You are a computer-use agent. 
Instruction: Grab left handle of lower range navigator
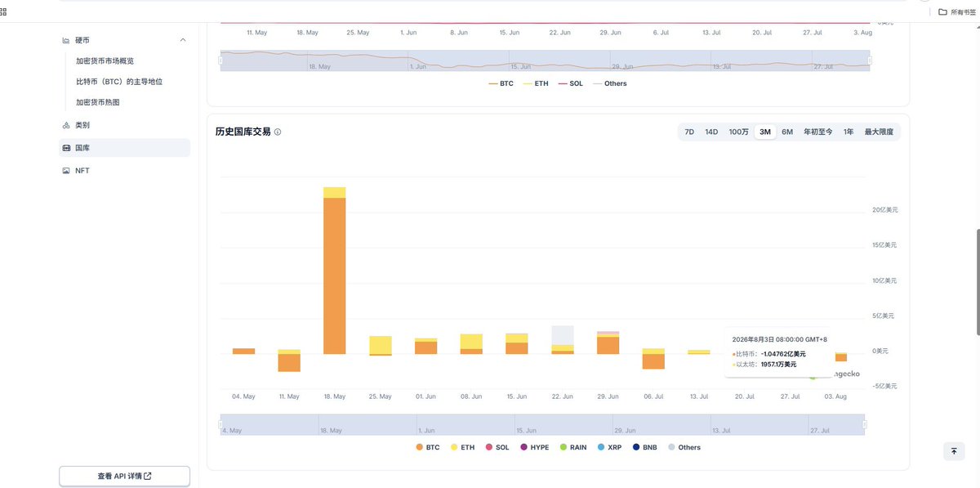[x=220, y=424]
